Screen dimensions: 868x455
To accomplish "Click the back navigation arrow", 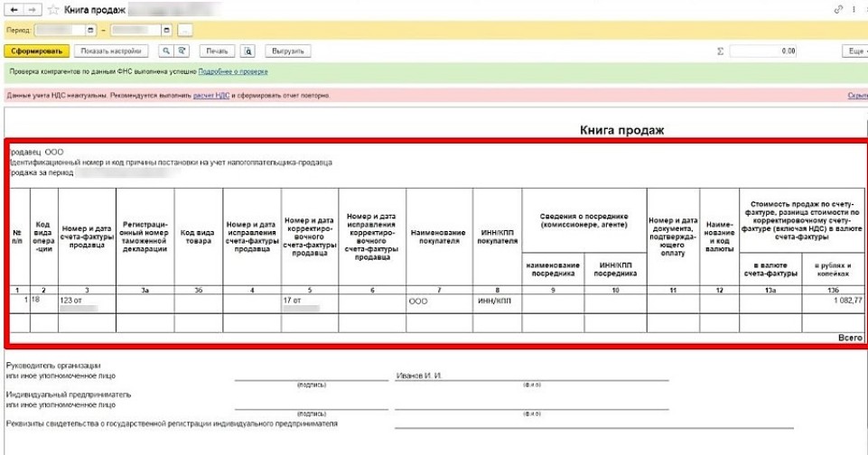I will pos(14,9).
